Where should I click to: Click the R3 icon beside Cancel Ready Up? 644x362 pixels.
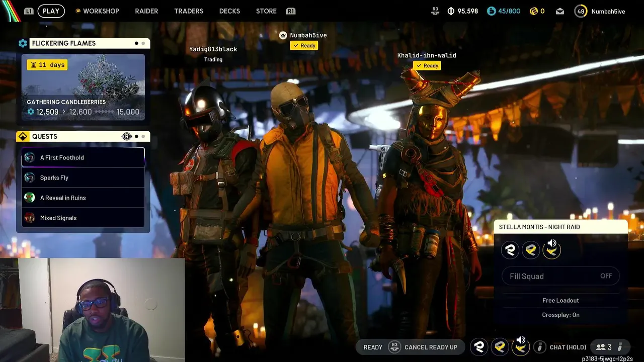pyautogui.click(x=394, y=347)
